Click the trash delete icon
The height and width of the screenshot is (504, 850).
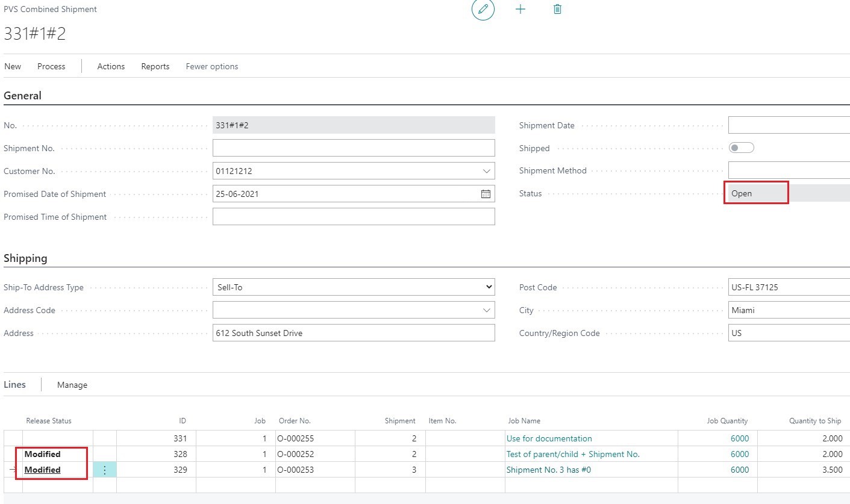(557, 10)
